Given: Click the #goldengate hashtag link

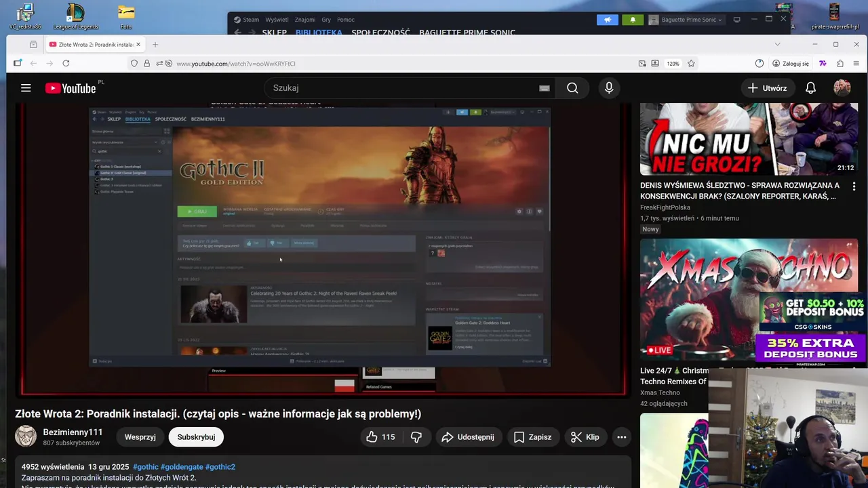Looking at the screenshot, I should [x=182, y=467].
